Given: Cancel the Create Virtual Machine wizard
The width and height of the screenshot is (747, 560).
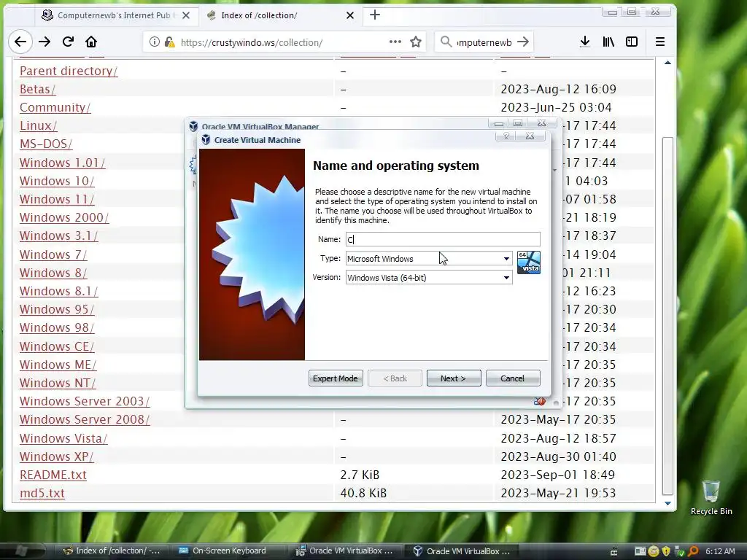Looking at the screenshot, I should tap(513, 378).
